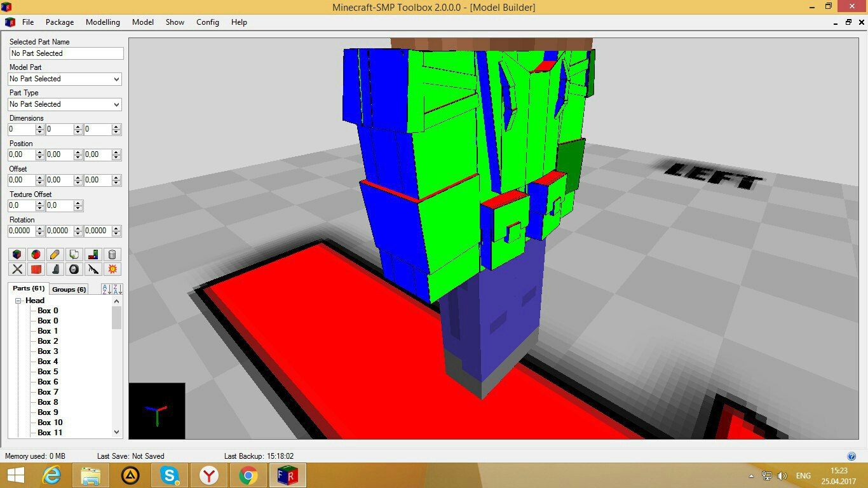
Task: Click the gray trash can icon
Action: click(x=112, y=254)
